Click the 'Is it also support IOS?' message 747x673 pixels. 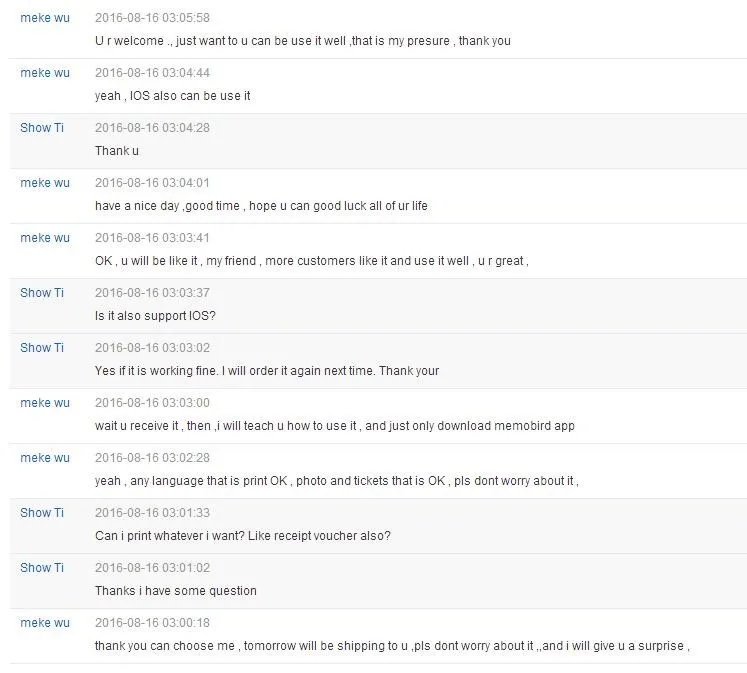tap(155, 316)
